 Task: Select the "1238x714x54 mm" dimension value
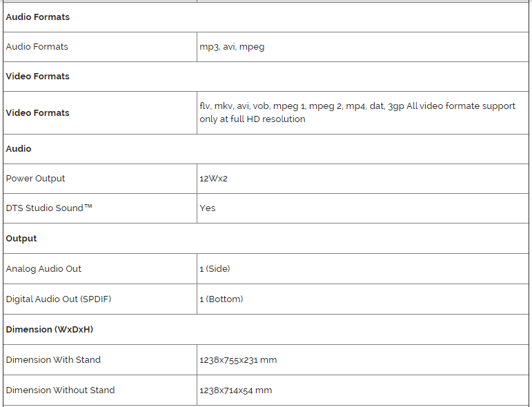(235, 390)
